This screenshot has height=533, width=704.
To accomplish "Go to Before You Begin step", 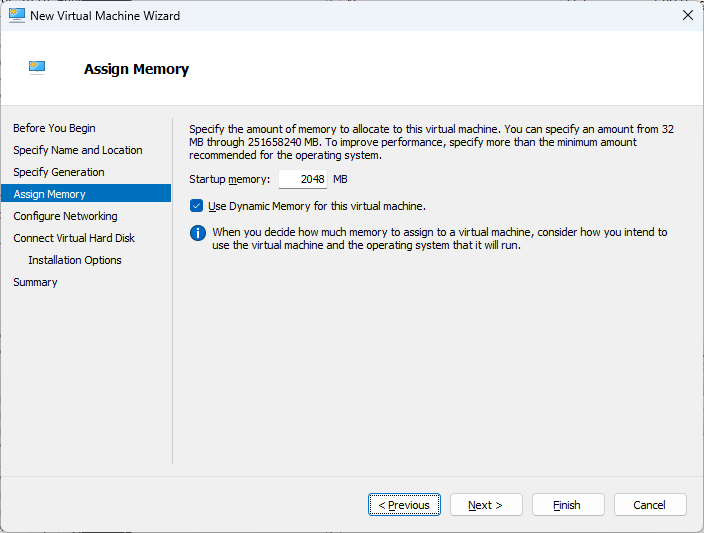I will click(54, 128).
